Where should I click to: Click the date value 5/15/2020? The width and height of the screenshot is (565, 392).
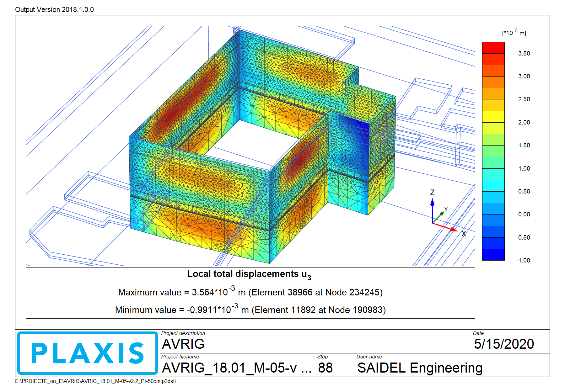(504, 344)
